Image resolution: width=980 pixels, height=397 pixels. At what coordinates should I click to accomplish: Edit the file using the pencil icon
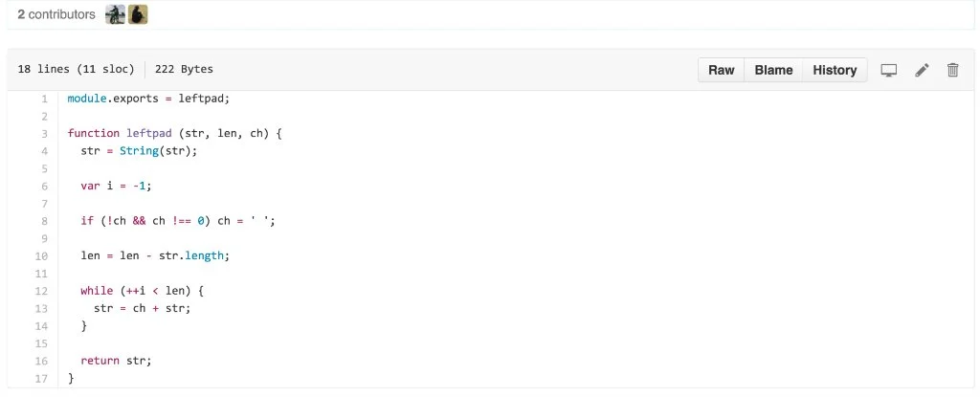tap(922, 70)
